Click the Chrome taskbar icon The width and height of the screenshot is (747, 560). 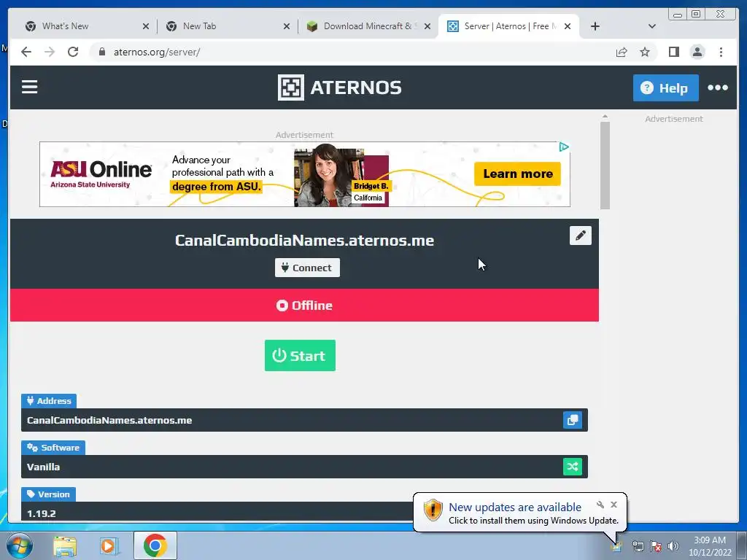[x=155, y=545]
